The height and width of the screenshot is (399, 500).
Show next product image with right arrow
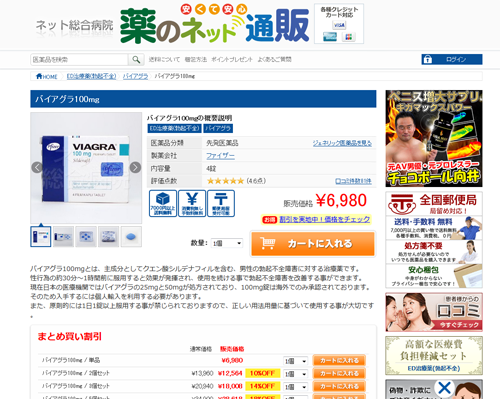135,167
